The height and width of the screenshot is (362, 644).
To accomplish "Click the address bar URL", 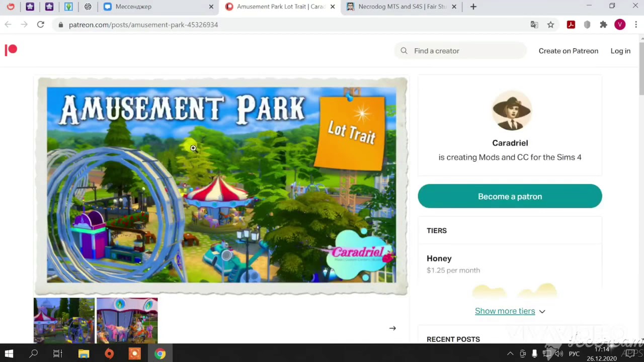I will click(143, 25).
